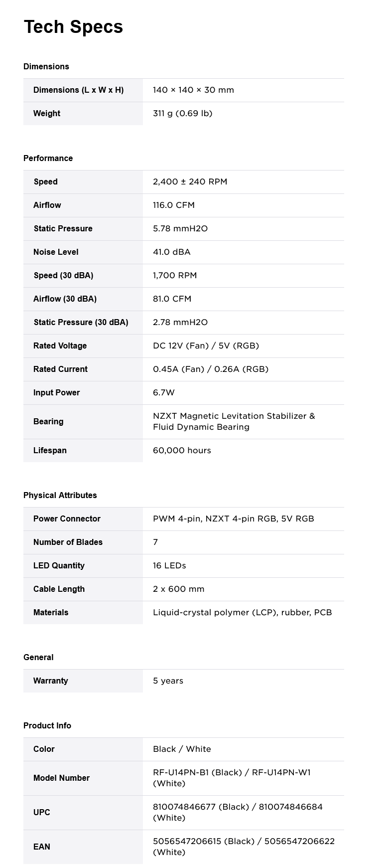Click the Rated Current row label
Viewport: 386px width, 868px height.
[60, 369]
